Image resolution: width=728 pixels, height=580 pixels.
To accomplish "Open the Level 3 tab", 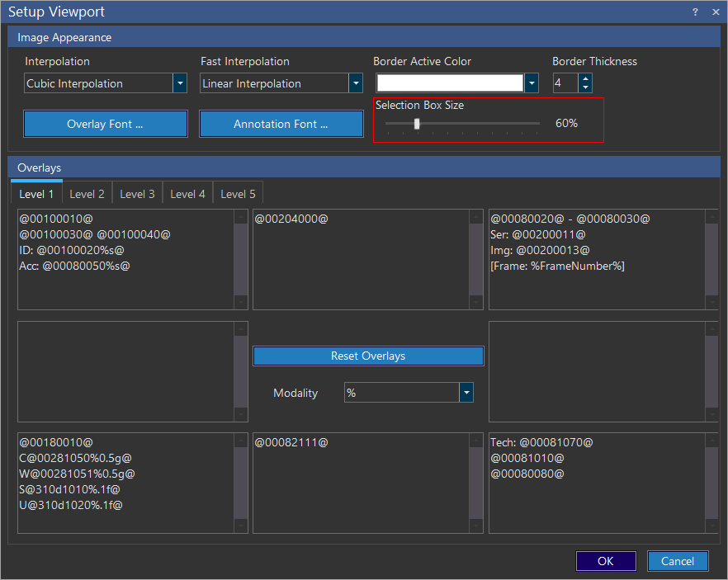I will point(137,194).
